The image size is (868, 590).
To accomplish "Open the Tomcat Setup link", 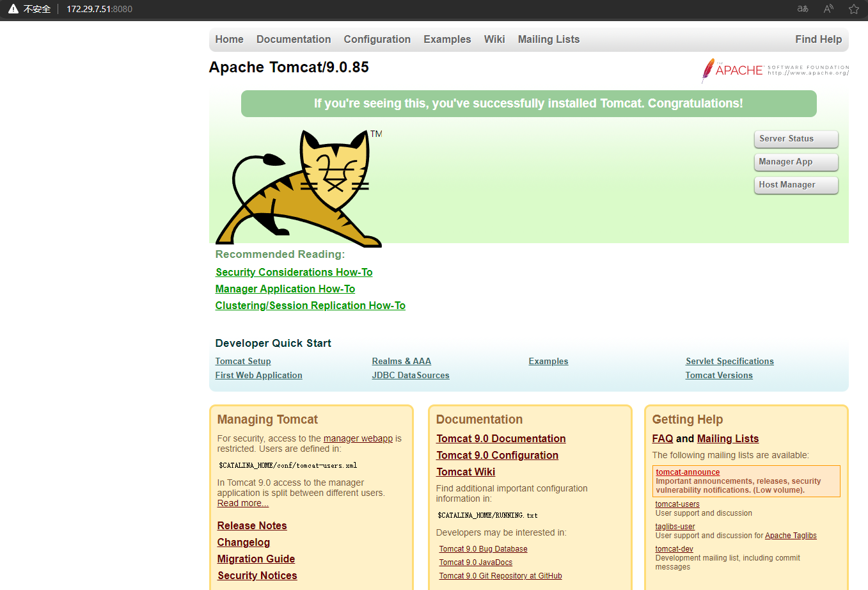I will pos(243,362).
